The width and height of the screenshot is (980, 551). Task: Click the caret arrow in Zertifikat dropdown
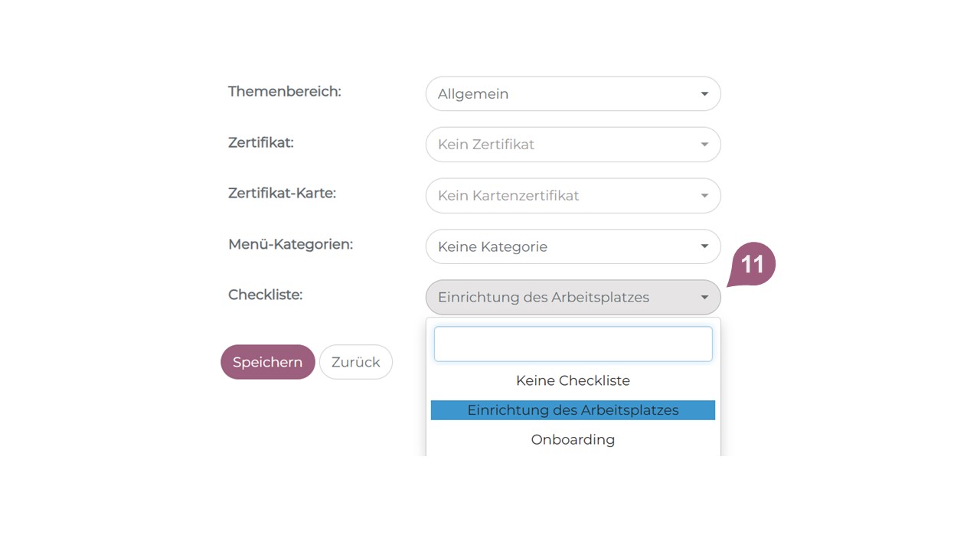[704, 145]
